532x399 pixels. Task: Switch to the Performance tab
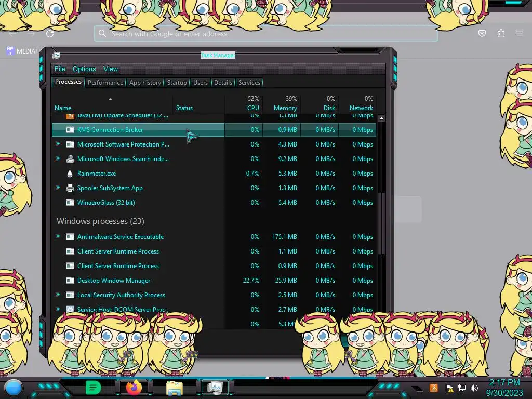(105, 83)
